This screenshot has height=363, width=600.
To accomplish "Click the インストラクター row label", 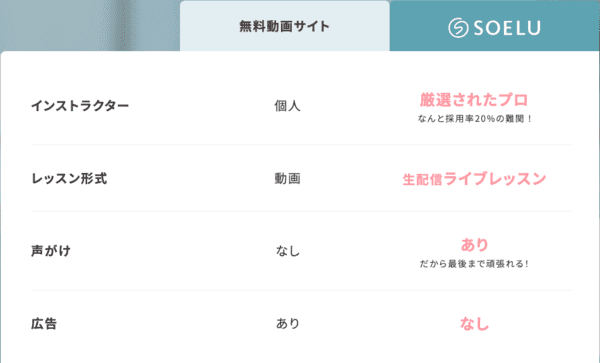I will (x=80, y=106).
